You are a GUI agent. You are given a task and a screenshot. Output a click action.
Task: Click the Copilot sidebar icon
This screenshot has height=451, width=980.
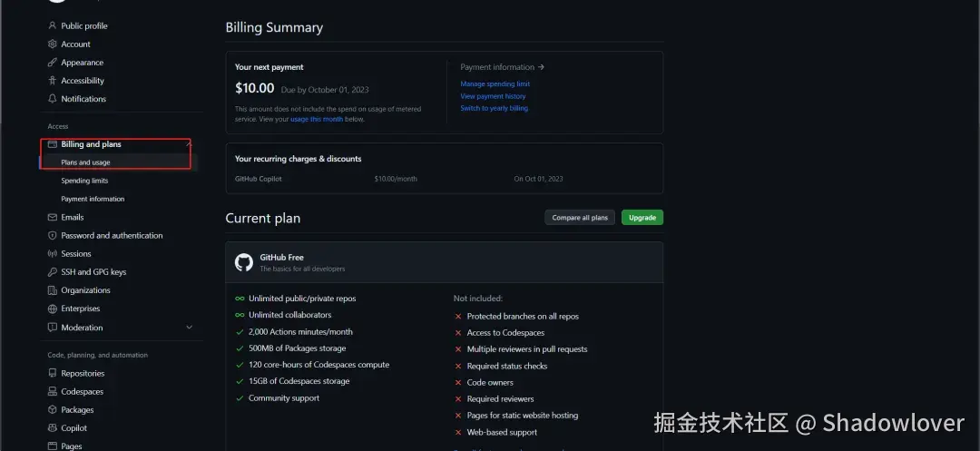pyautogui.click(x=53, y=428)
